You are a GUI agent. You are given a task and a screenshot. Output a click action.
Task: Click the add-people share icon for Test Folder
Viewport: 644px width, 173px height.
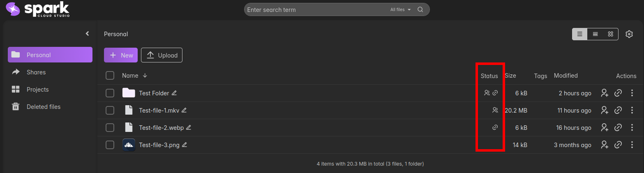[604, 93]
